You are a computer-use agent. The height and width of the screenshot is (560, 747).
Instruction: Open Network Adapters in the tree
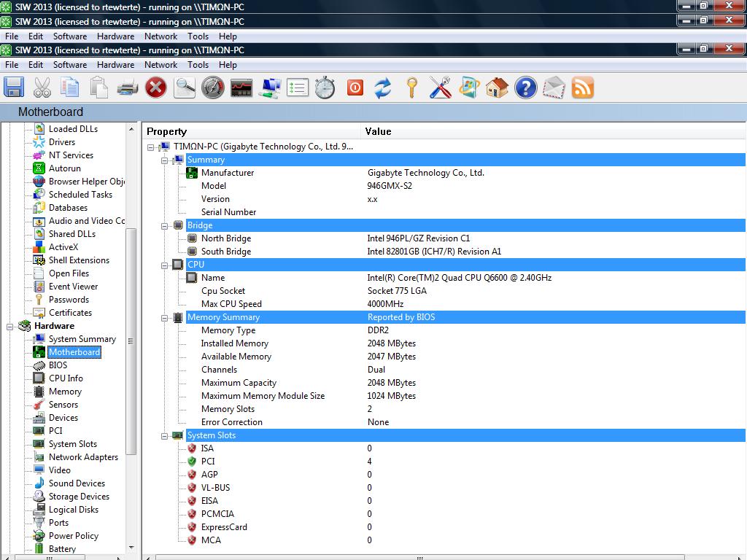pyautogui.click(x=83, y=457)
